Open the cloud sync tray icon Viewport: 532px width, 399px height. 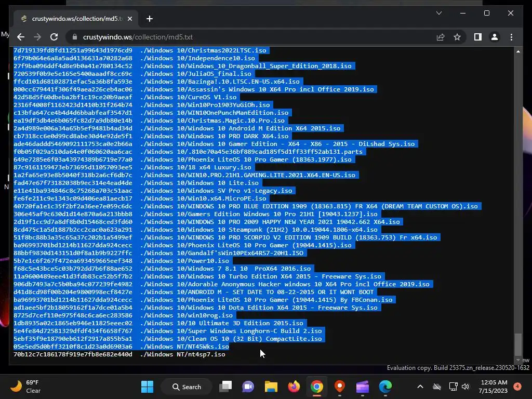[x=437, y=387]
